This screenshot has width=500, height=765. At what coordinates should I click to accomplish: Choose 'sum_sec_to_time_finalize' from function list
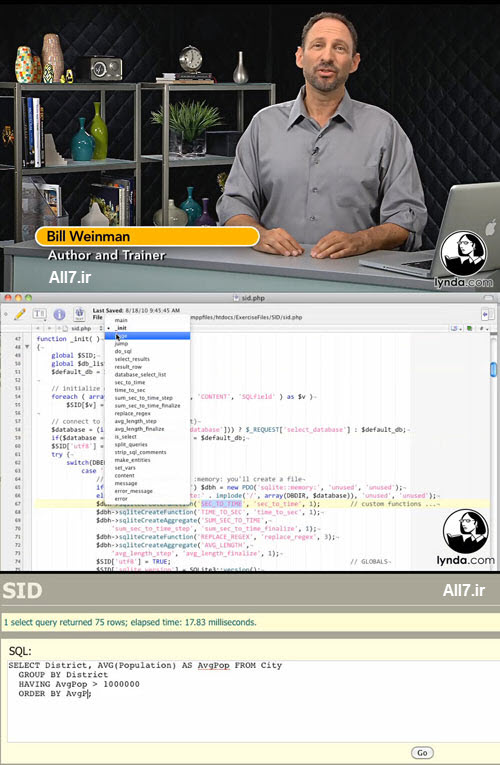click(x=147, y=405)
